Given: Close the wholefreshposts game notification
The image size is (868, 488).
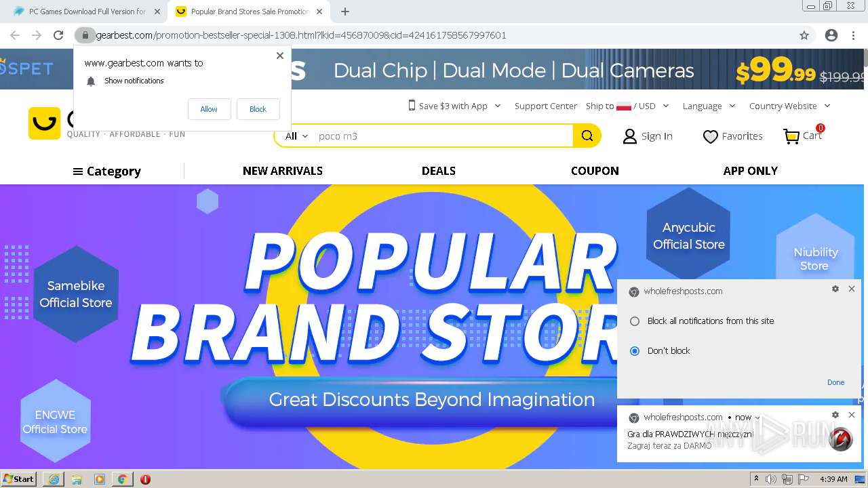Looking at the screenshot, I should (852, 415).
